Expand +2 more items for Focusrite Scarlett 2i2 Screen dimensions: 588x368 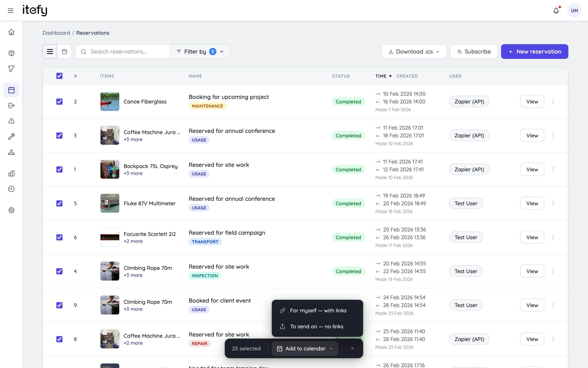click(133, 241)
